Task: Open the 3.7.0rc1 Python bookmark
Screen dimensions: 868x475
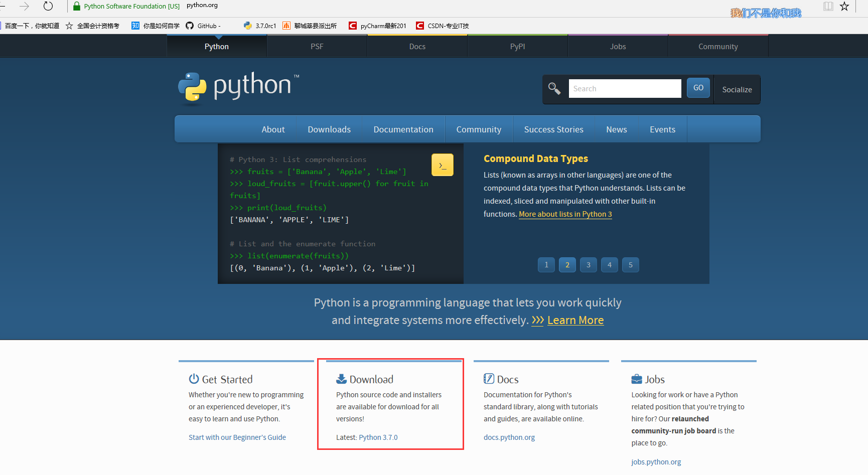Action: tap(260, 26)
